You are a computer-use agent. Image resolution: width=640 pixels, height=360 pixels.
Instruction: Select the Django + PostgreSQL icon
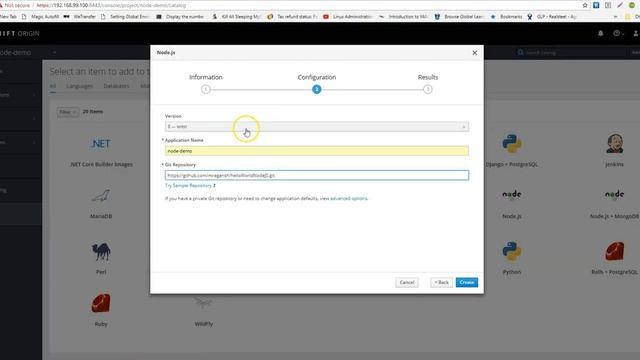(512, 144)
